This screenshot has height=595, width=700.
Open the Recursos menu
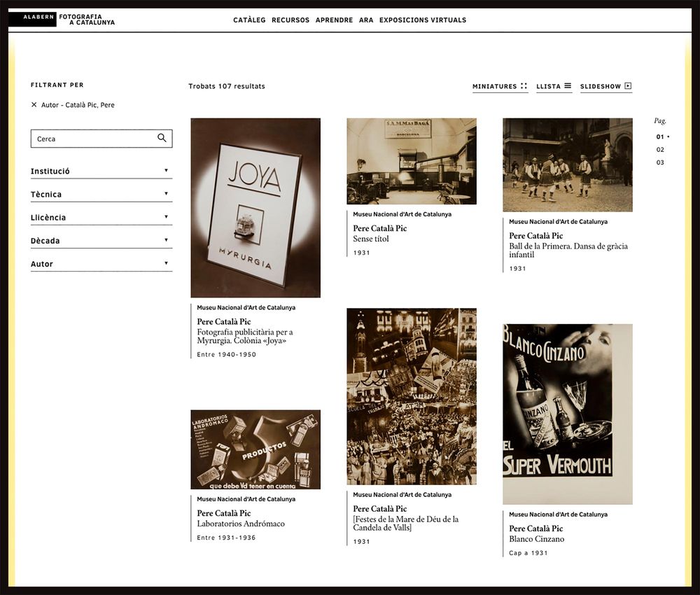click(290, 20)
